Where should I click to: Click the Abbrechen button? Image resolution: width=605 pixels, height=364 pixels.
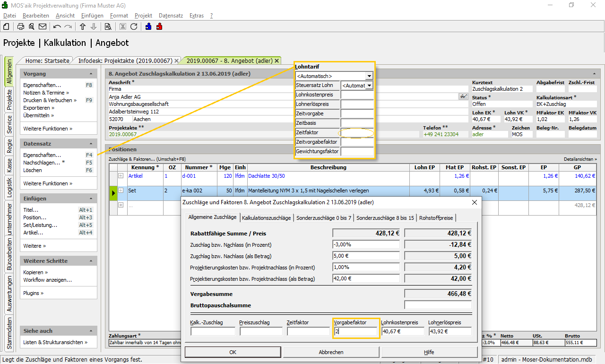331,352
